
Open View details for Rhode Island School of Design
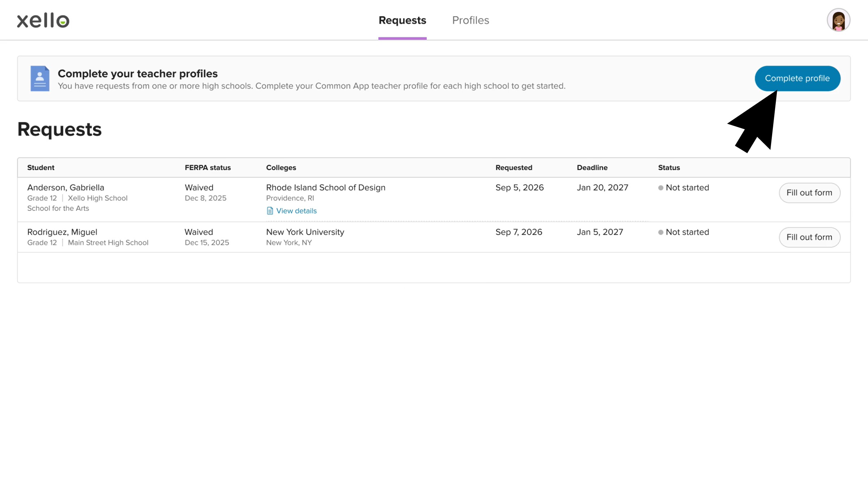[x=296, y=211]
